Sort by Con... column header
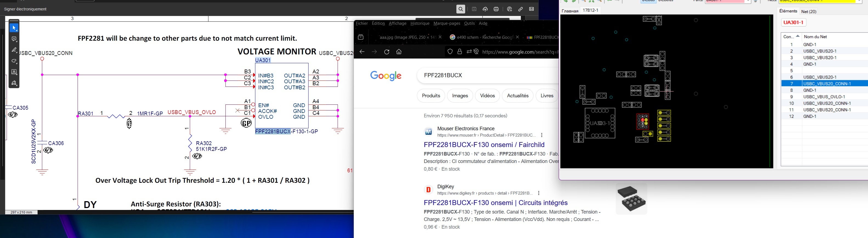868x238 pixels. pos(791,37)
